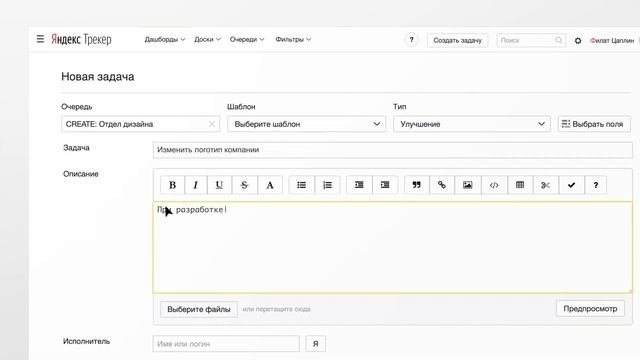Add a checkbox item with checkmark icon
Viewport: 640px width, 360px height.
pyautogui.click(x=571, y=185)
